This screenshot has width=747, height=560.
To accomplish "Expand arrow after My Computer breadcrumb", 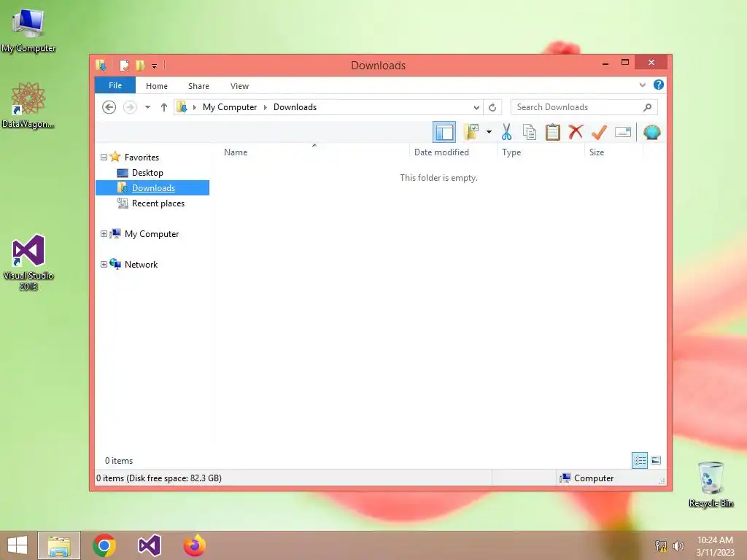I will (266, 107).
